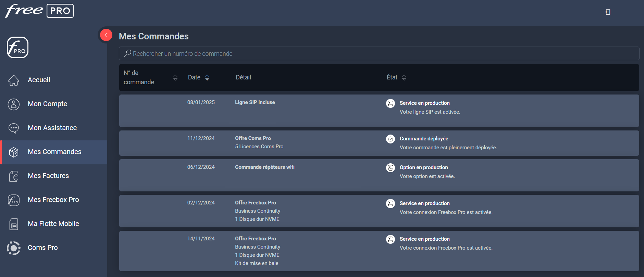Viewport: 644px width, 277px height.
Task: Click the Mes Commandes box icon
Action: [14, 152]
